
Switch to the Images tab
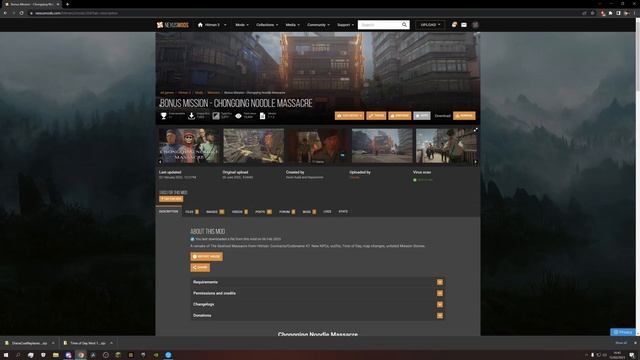215,212
